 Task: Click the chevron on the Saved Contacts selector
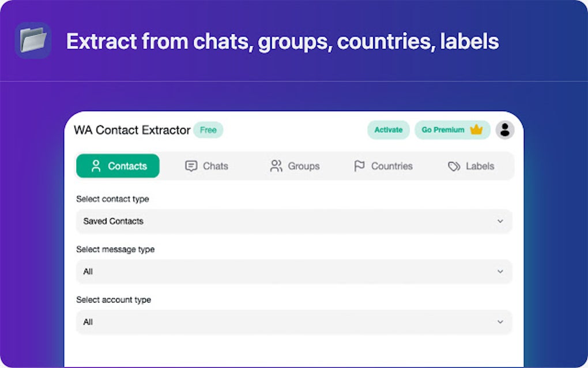click(500, 221)
